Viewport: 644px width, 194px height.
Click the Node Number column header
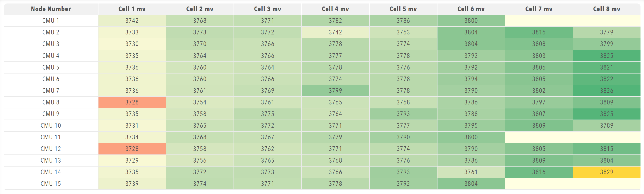click(x=51, y=9)
